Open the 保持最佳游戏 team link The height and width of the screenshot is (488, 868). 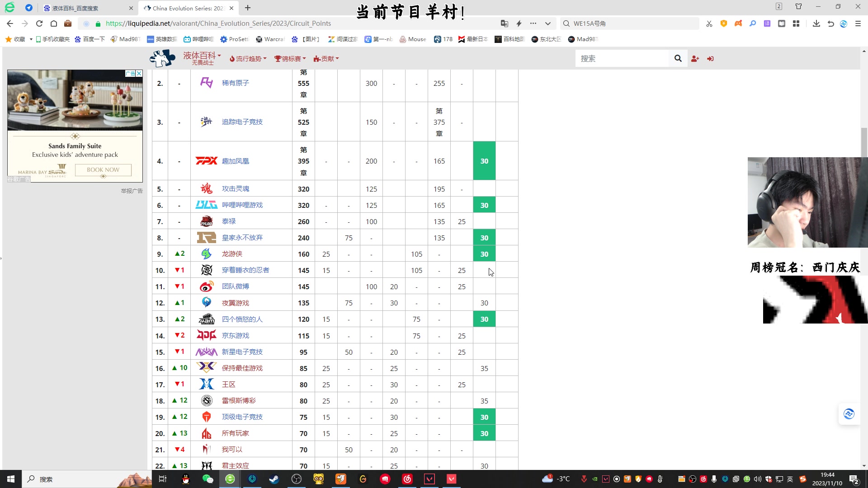(x=242, y=368)
